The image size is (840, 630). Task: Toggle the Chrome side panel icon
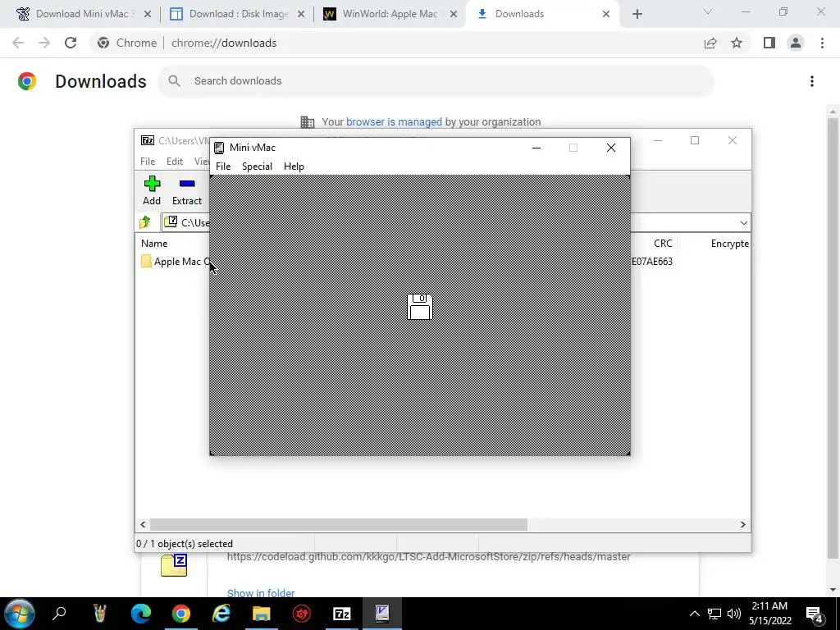[x=769, y=43]
